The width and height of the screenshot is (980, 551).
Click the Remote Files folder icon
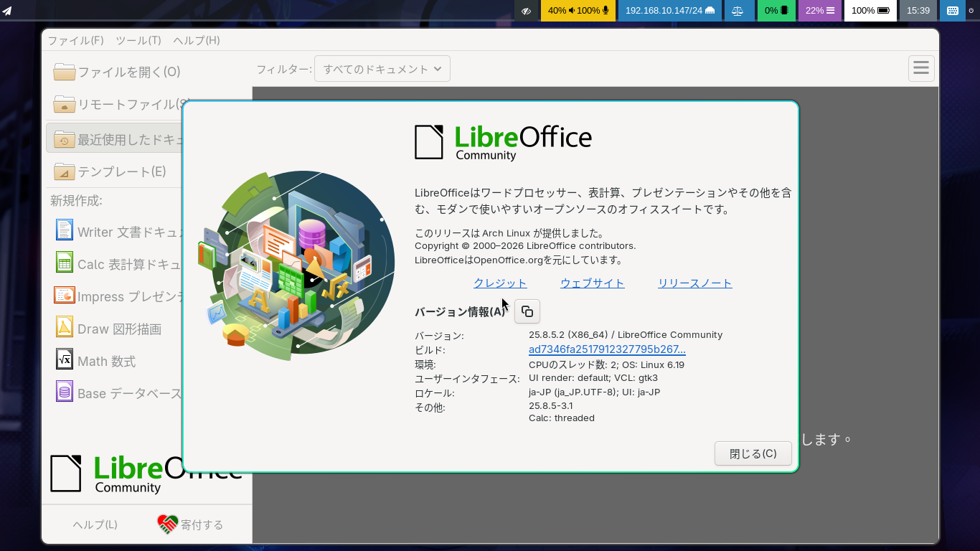point(65,104)
